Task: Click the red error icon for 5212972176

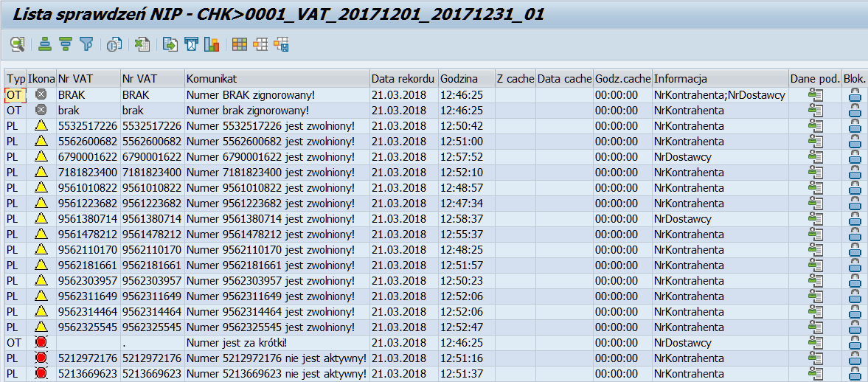Action: point(41,358)
